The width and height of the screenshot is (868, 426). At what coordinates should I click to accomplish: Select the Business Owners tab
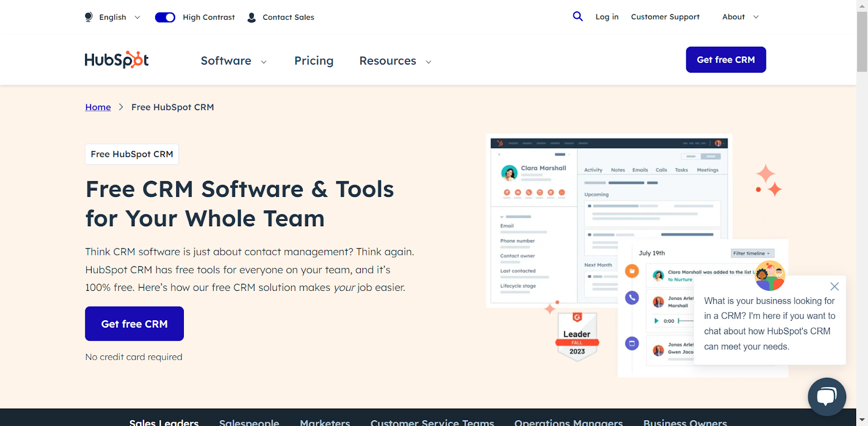tap(685, 422)
